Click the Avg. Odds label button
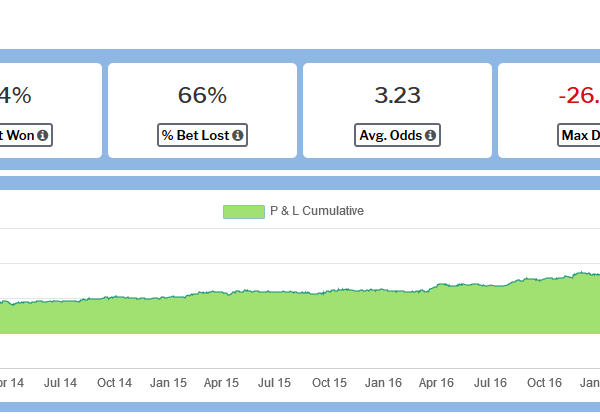The image size is (600, 420). [397, 135]
